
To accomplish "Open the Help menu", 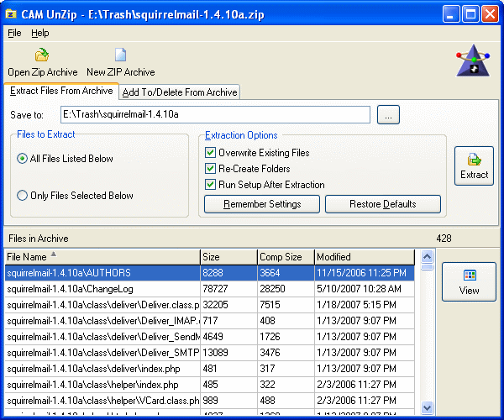I will tap(40, 33).
